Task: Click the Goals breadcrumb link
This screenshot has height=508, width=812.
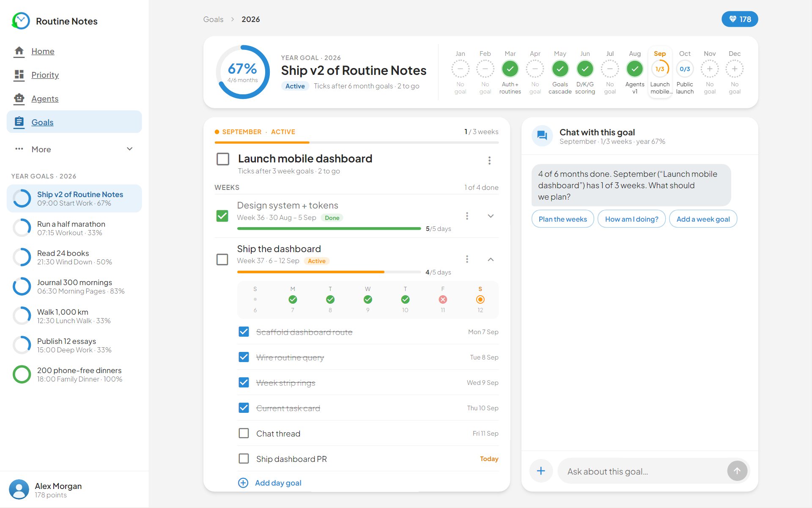Action: (213, 19)
